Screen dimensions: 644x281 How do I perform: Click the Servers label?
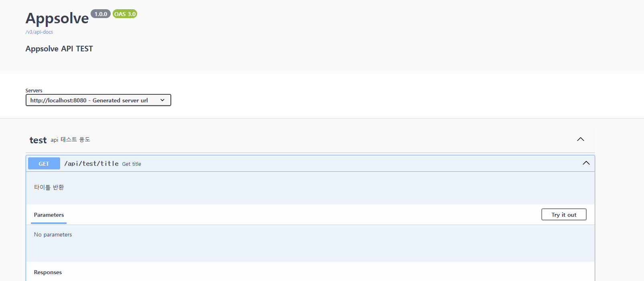[x=34, y=91]
